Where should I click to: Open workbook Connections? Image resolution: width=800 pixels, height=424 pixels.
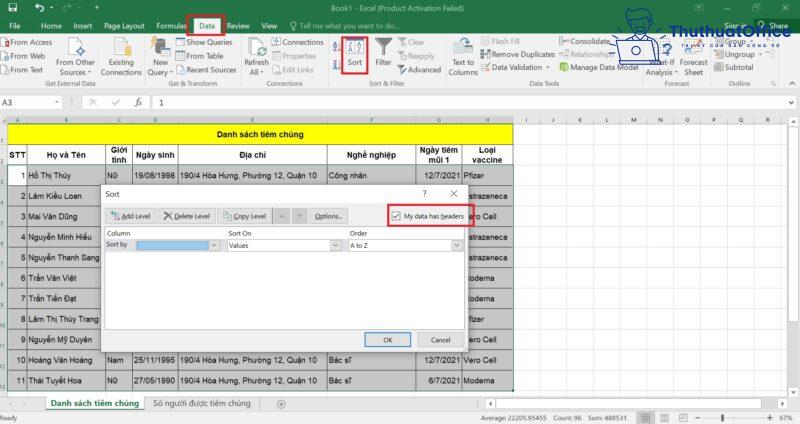pyautogui.click(x=297, y=42)
